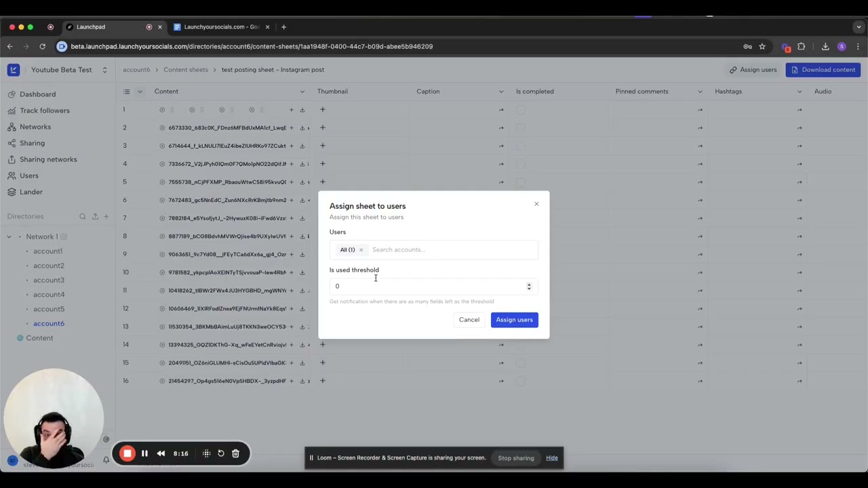Click the Loom trash icon to discard recording
Image resolution: width=868 pixels, height=488 pixels.
coord(235,453)
